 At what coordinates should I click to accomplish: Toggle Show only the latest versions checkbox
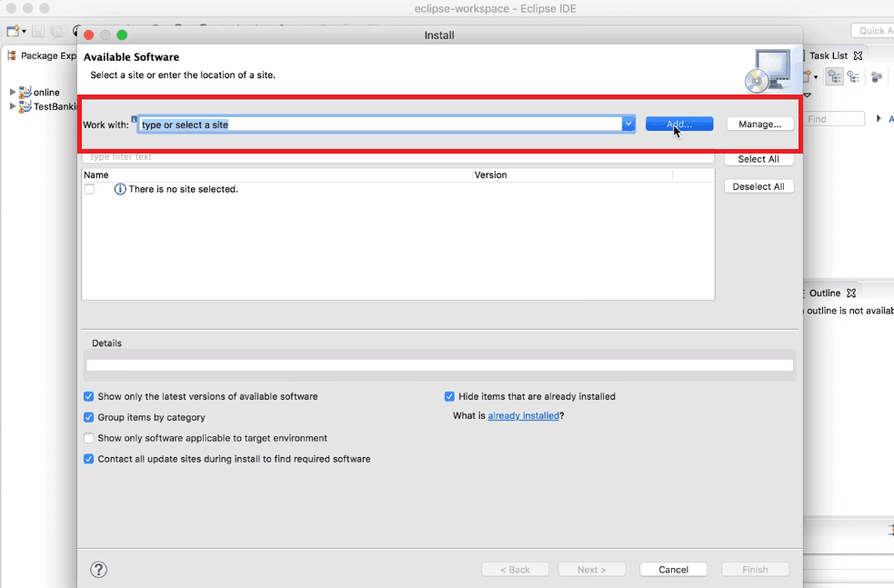coord(88,396)
